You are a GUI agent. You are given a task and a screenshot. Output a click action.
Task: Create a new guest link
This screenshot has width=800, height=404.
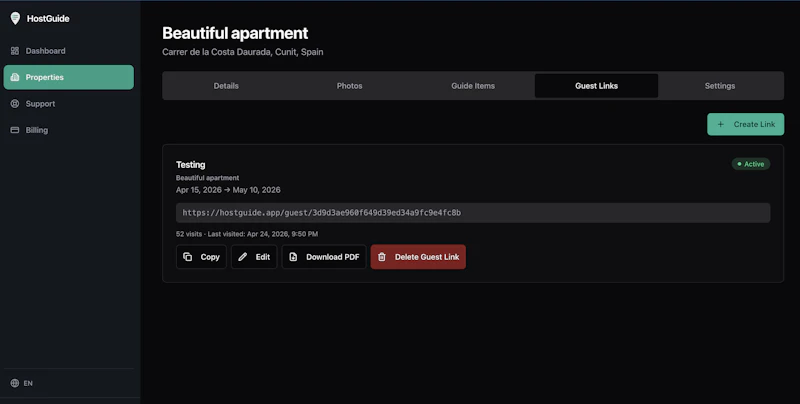(745, 124)
